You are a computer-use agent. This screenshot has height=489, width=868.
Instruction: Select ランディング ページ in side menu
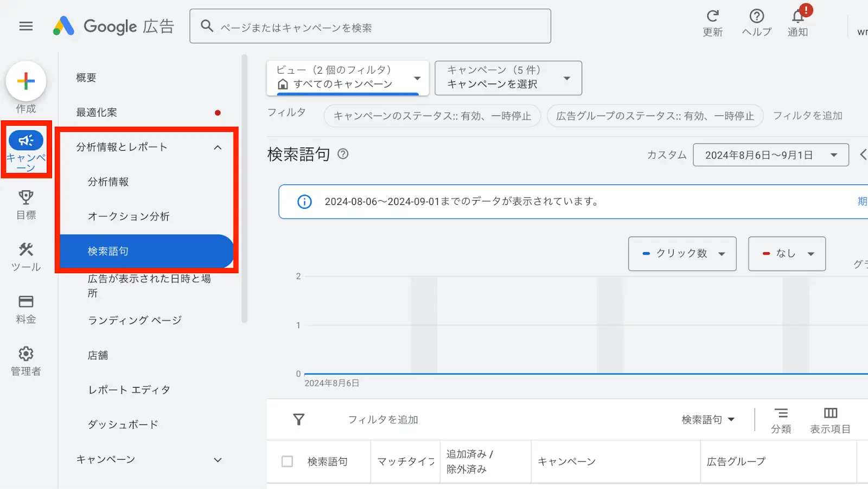click(135, 320)
